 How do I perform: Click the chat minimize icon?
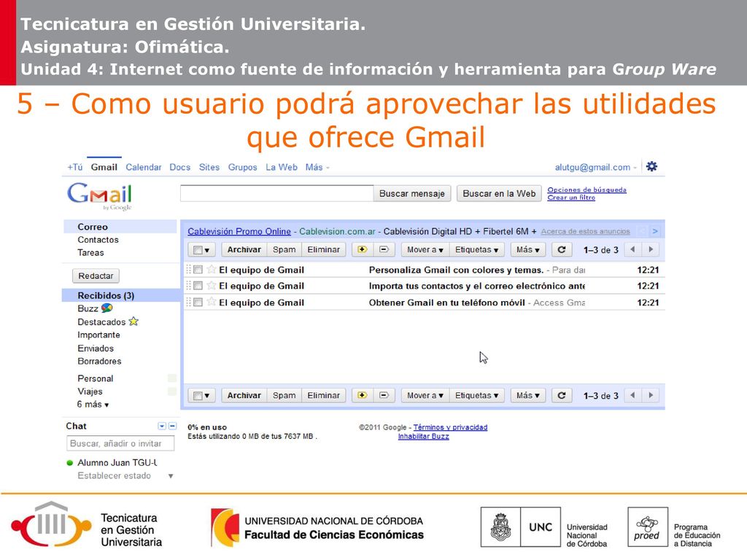point(172,426)
